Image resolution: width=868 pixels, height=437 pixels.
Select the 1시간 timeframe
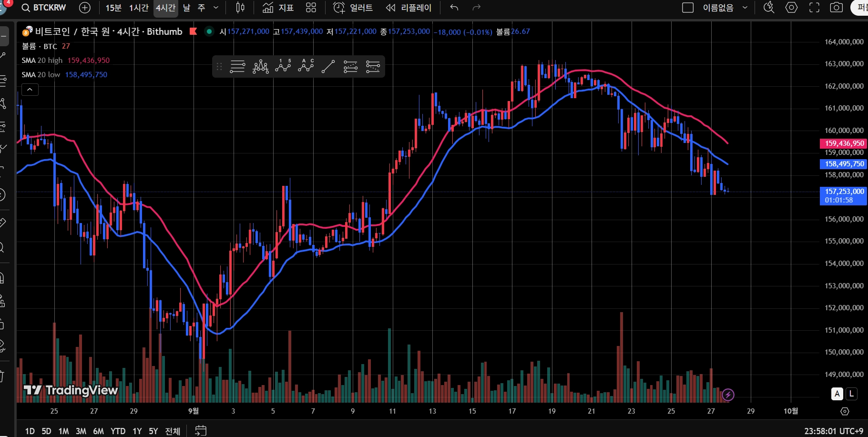tap(139, 8)
